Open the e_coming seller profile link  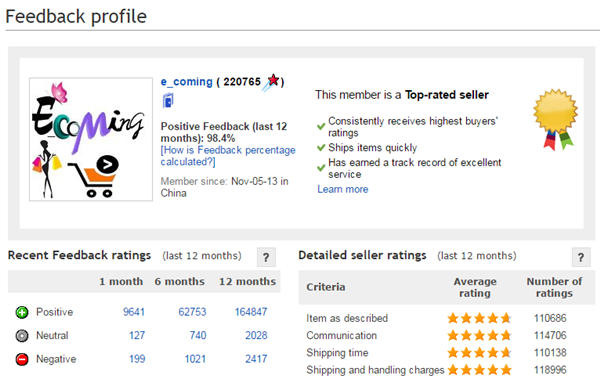click(x=187, y=82)
